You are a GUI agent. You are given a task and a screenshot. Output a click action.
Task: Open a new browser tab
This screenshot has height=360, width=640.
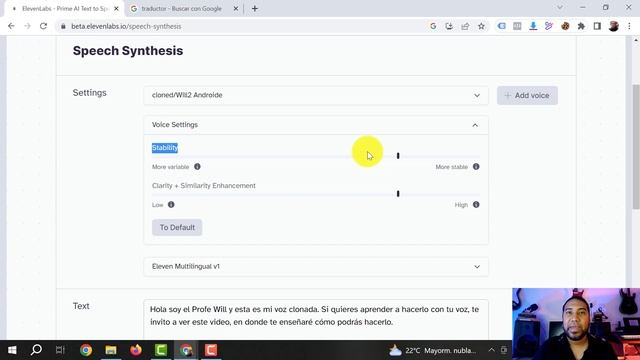pyautogui.click(x=255, y=9)
